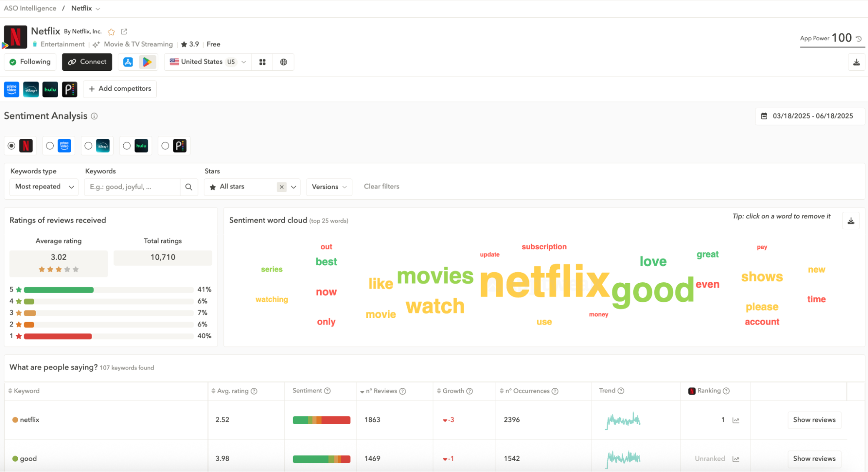Click the Connect button
The height and width of the screenshot is (472, 868).
point(87,62)
